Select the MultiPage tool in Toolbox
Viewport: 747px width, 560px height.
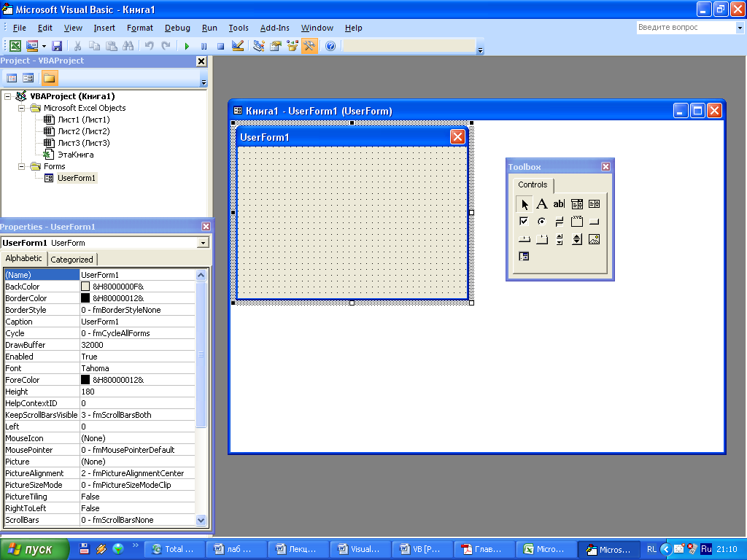pyautogui.click(x=542, y=239)
